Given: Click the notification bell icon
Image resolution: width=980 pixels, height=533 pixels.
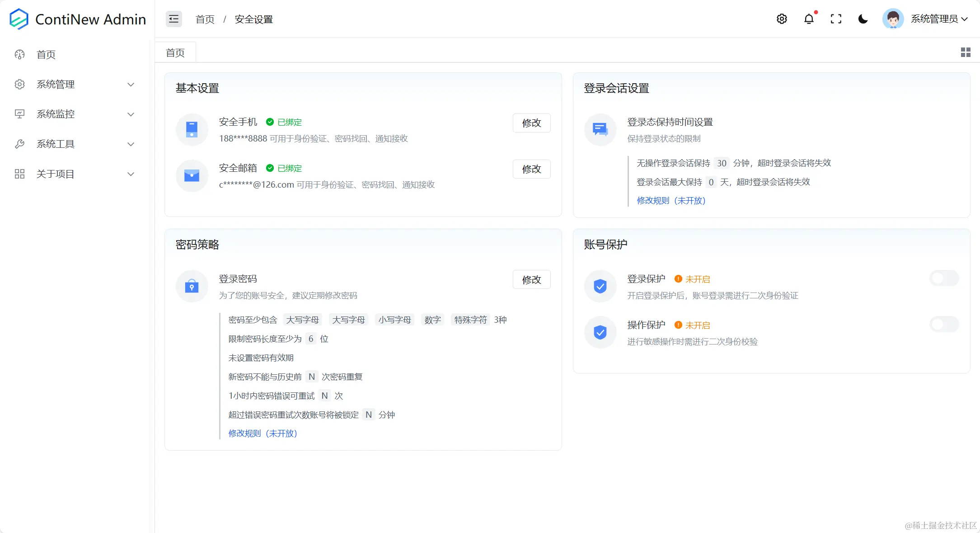Looking at the screenshot, I should coord(809,19).
